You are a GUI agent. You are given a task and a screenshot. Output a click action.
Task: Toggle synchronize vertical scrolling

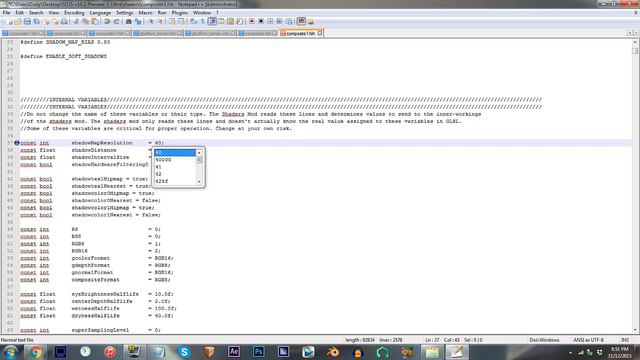coord(172,21)
